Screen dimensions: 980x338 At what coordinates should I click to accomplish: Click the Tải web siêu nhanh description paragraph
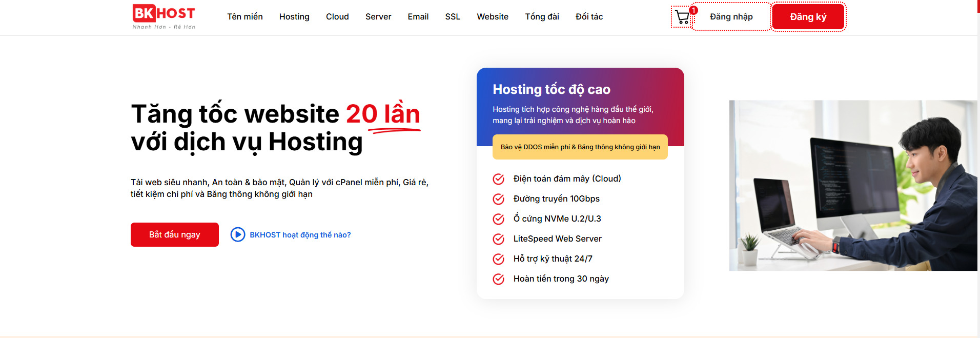tap(279, 188)
